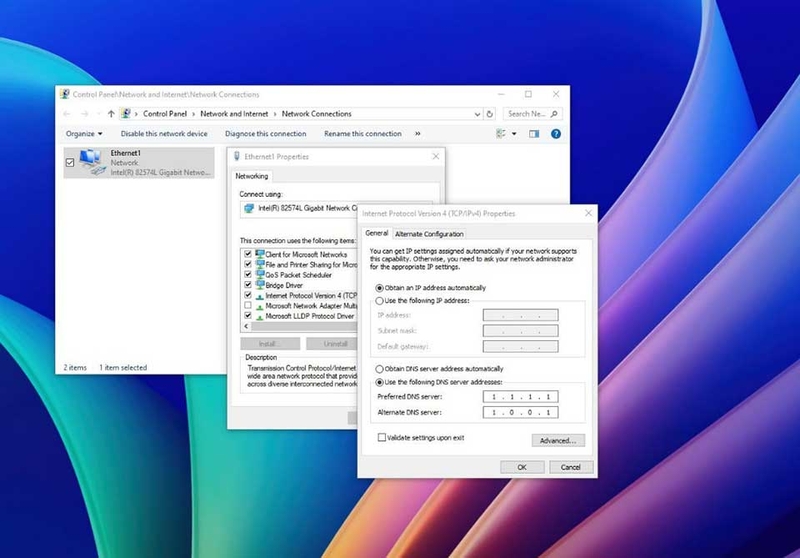
Task: Uncheck Client for Microsoft Networks
Action: [248, 253]
